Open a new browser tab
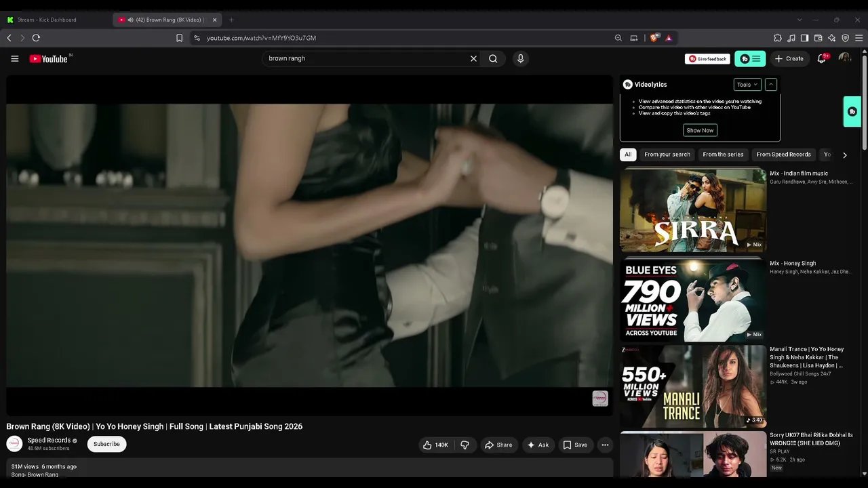This screenshot has height=488, width=868. [x=231, y=20]
